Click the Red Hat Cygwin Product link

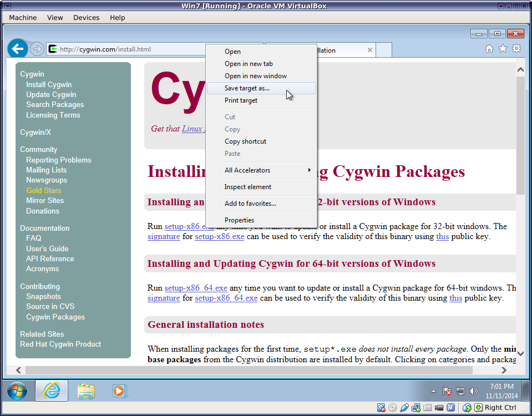click(60, 344)
